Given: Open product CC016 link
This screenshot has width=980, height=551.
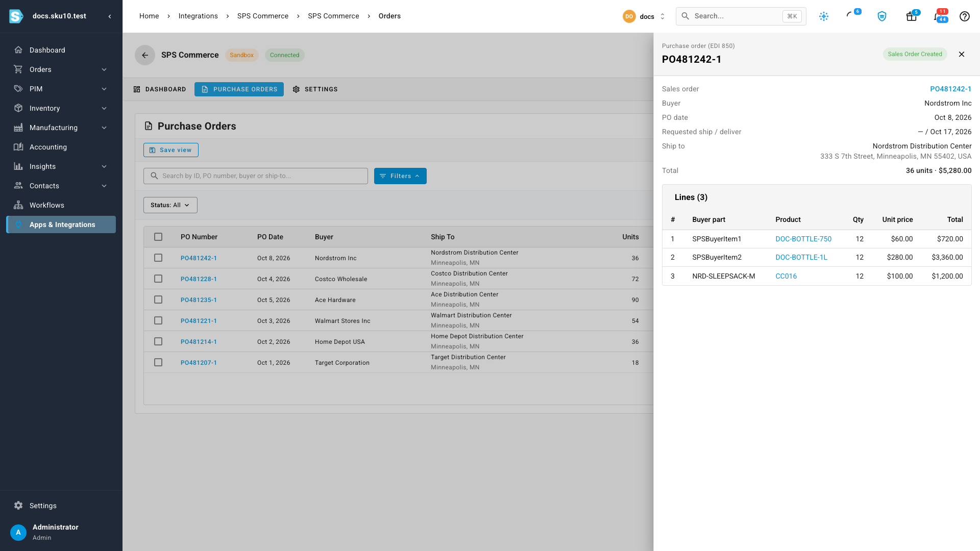Looking at the screenshot, I should pyautogui.click(x=786, y=276).
